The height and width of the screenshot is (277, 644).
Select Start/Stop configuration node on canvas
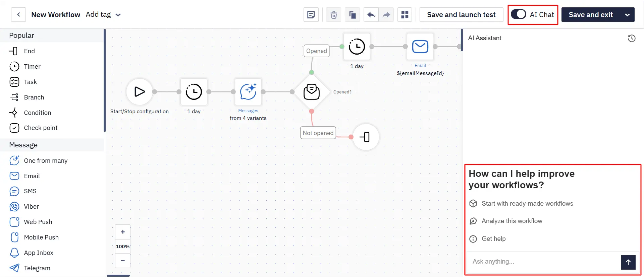pyautogui.click(x=140, y=91)
